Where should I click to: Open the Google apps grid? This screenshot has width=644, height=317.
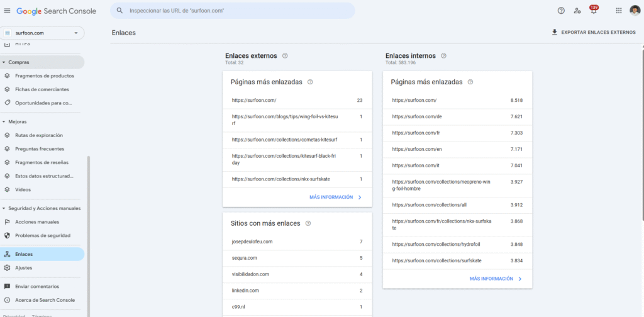tap(618, 11)
